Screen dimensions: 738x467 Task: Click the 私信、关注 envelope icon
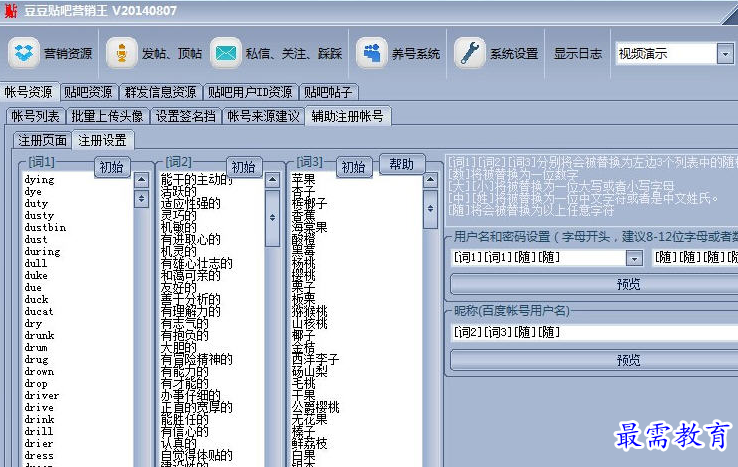[x=225, y=53]
